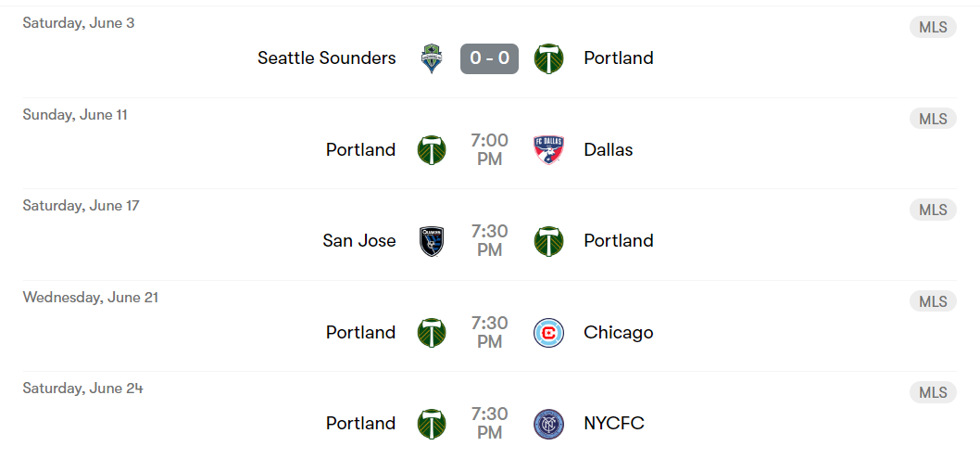This screenshot has height=459, width=980.
Task: Select the MLS badge on June 24
Action: tap(933, 392)
